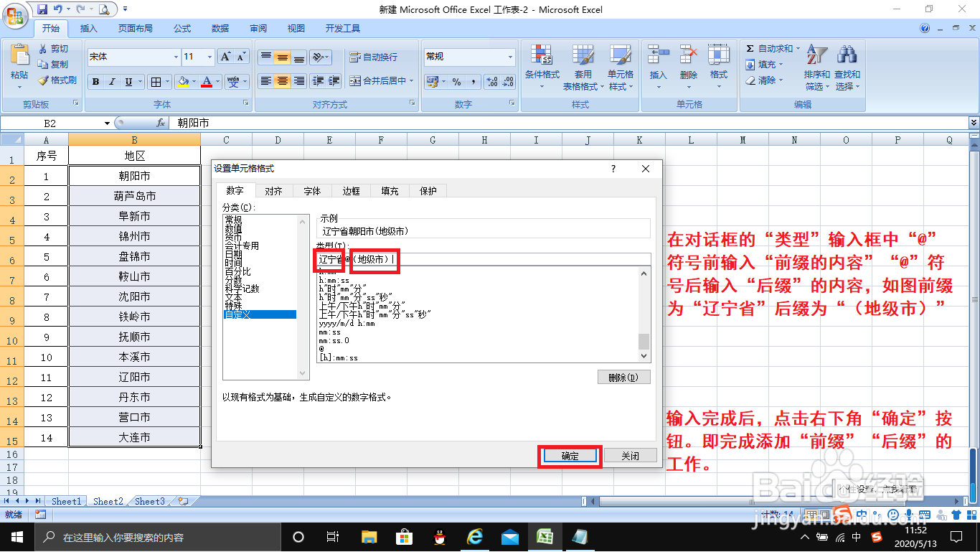
Task: Click the increase decimal icon
Action: 491,82
